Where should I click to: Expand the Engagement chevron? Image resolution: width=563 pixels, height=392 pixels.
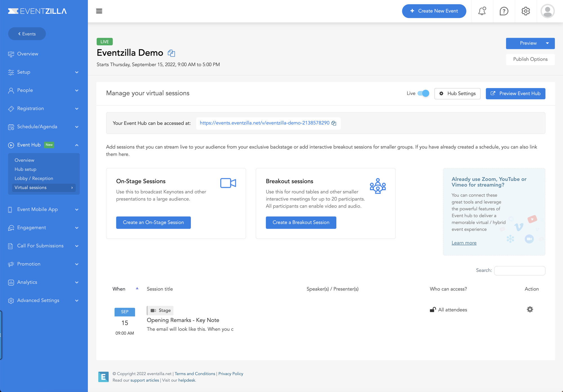[77, 228]
